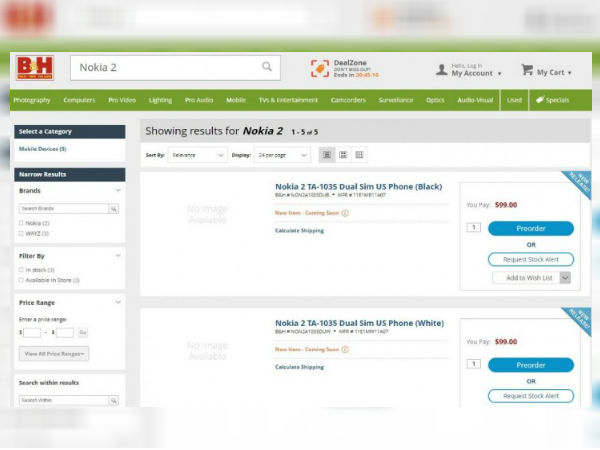The width and height of the screenshot is (600, 450).
Task: Open the Pro Audio menu
Action: coord(199,100)
